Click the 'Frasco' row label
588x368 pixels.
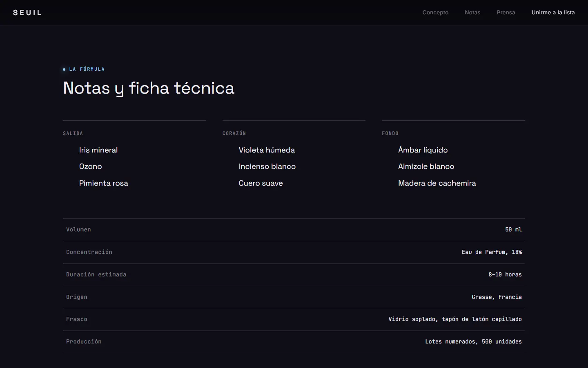click(77, 319)
